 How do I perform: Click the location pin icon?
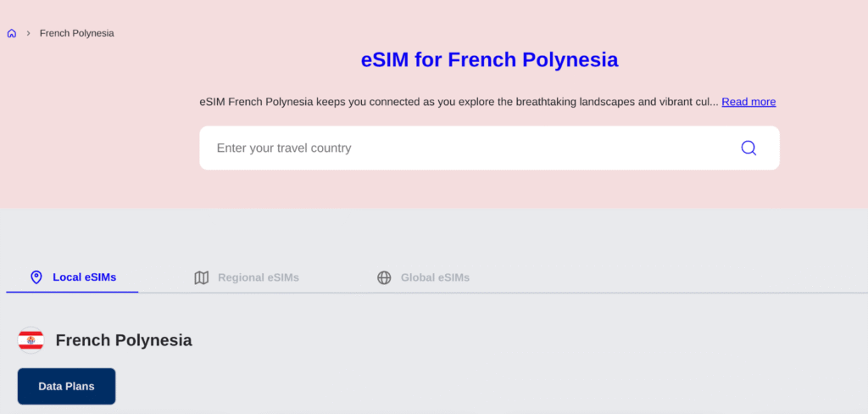(x=36, y=277)
